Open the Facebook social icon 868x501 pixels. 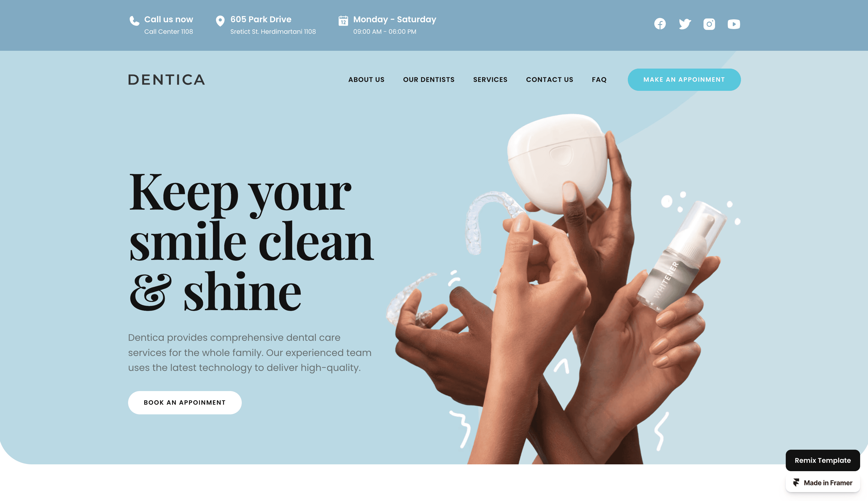[x=660, y=24]
